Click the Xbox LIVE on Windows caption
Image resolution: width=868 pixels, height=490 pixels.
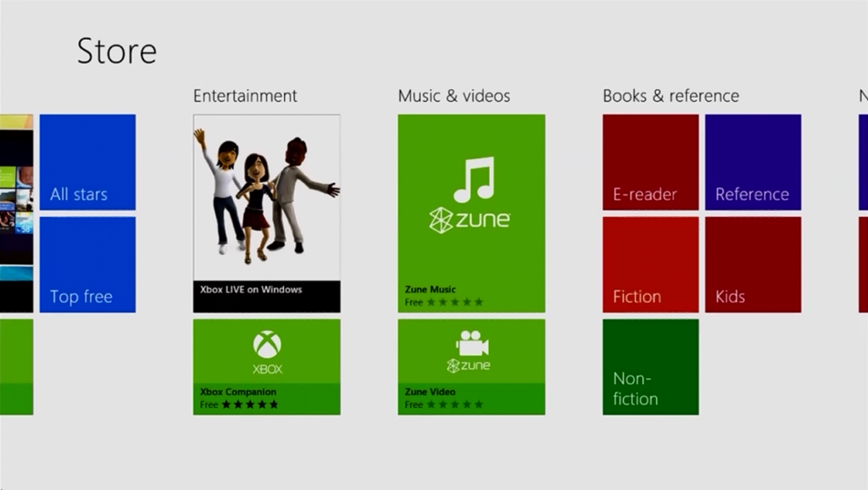251,290
